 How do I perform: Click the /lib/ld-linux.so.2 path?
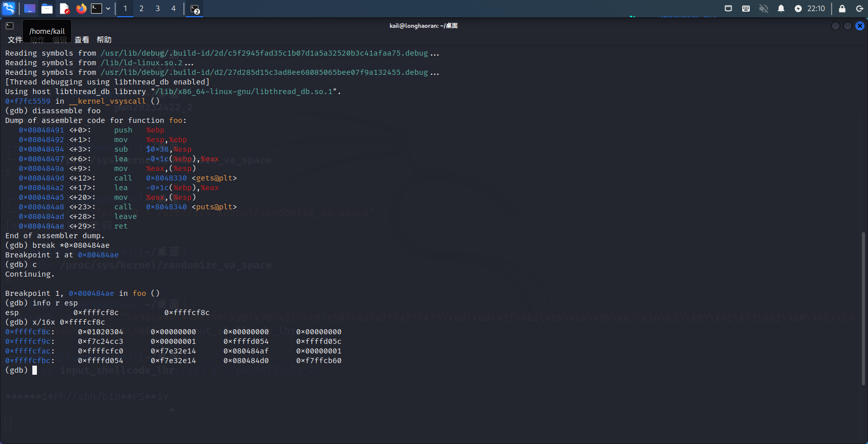(x=141, y=63)
